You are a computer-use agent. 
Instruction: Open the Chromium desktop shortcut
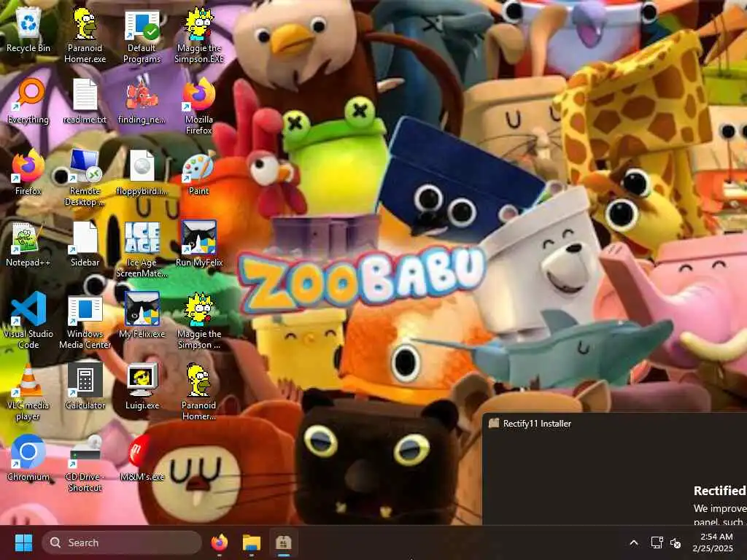[x=28, y=458]
